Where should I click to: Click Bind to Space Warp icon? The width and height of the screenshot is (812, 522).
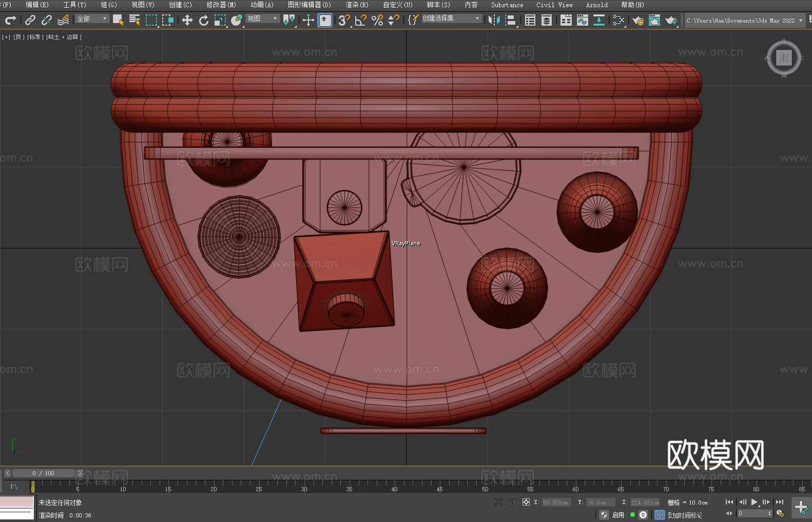[63, 20]
